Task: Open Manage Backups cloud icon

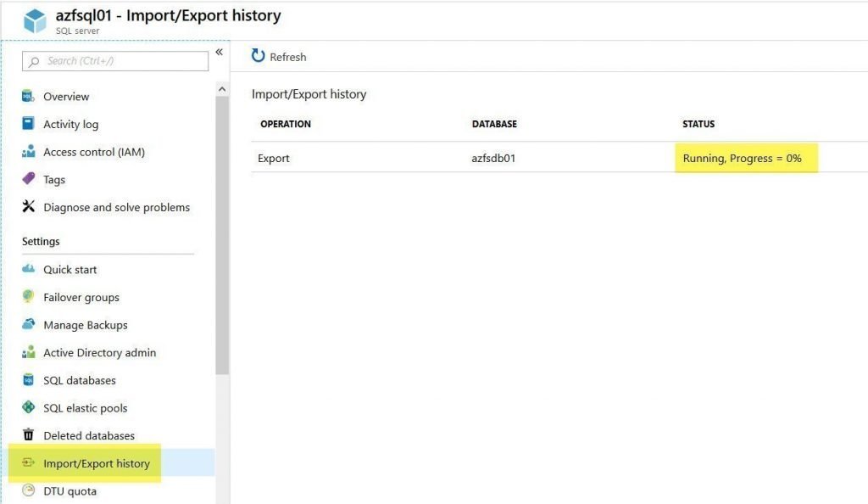Action: pyautogui.click(x=28, y=324)
